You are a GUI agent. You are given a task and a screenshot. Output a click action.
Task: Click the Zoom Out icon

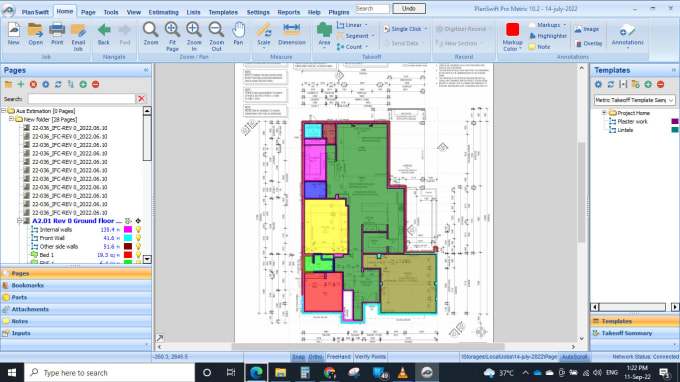point(216,37)
